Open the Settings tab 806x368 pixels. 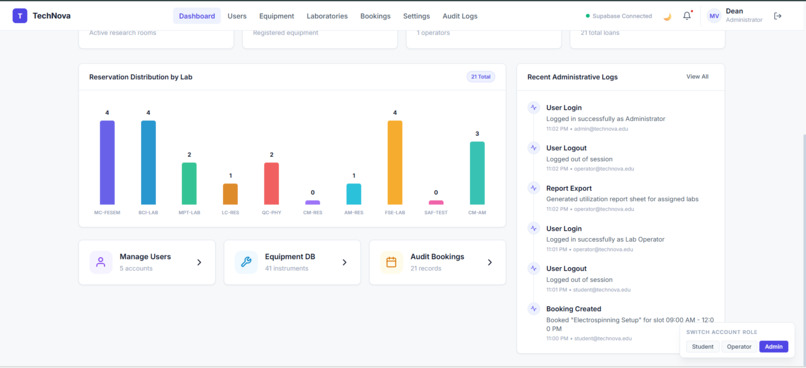point(416,16)
